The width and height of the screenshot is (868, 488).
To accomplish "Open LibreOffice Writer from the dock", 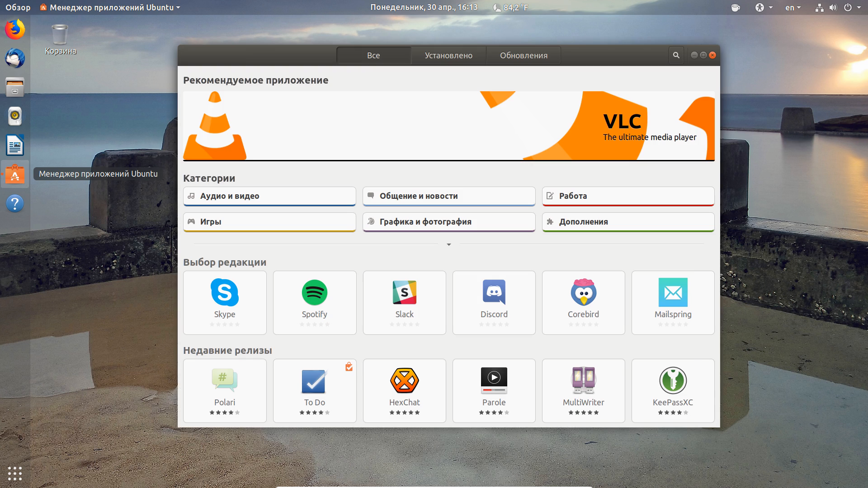I will [15, 145].
